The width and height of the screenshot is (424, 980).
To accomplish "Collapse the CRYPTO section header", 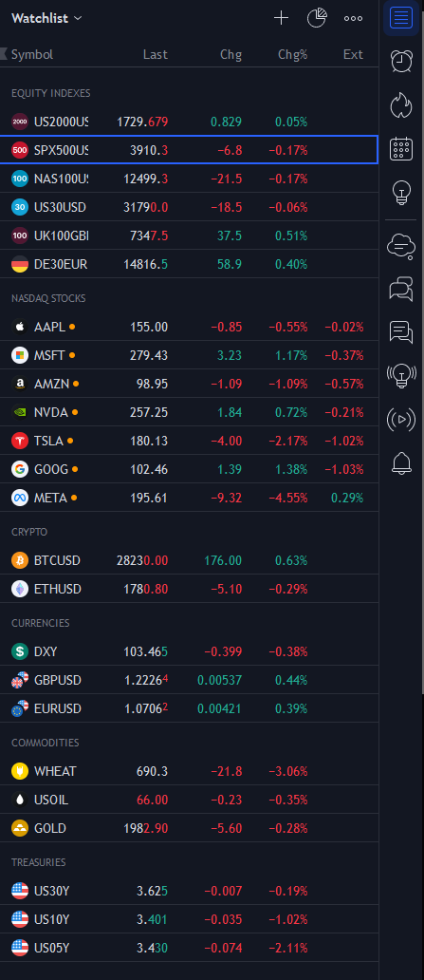I will pyautogui.click(x=29, y=532).
